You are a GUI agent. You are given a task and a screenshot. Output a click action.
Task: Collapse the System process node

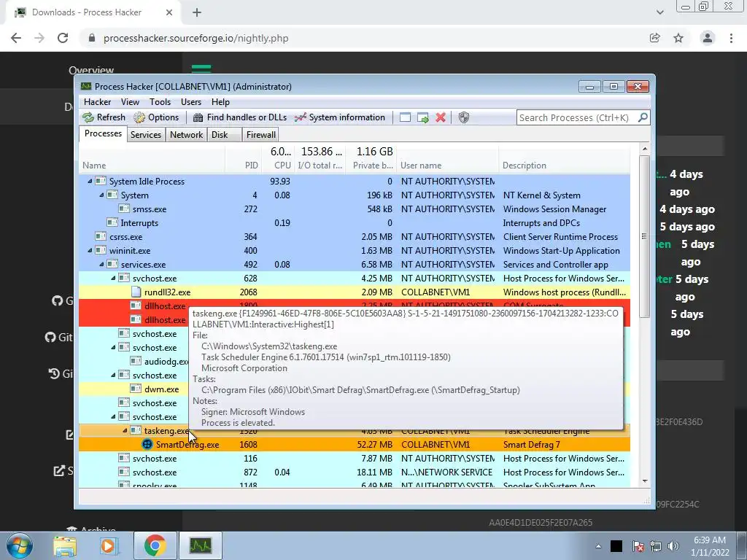(x=101, y=195)
